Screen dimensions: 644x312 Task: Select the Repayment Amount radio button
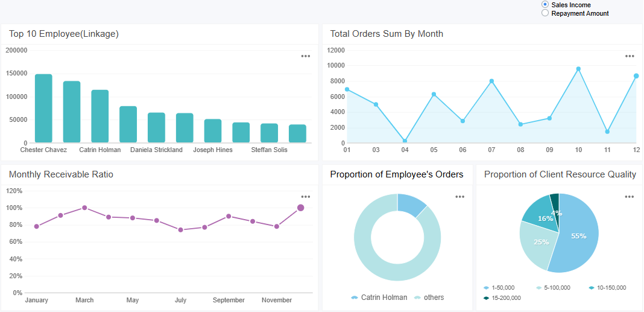tap(545, 13)
